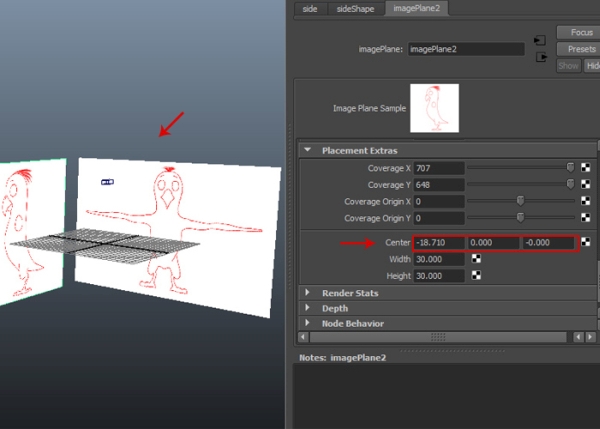Click the Coverage Y value field
Viewport: 600px width, 429px height.
coord(439,185)
